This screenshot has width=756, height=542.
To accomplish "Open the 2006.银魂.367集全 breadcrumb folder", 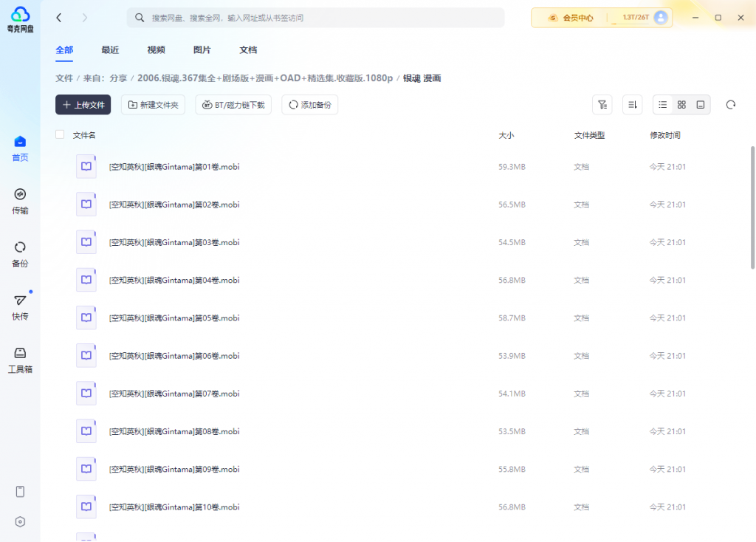I will (265, 78).
